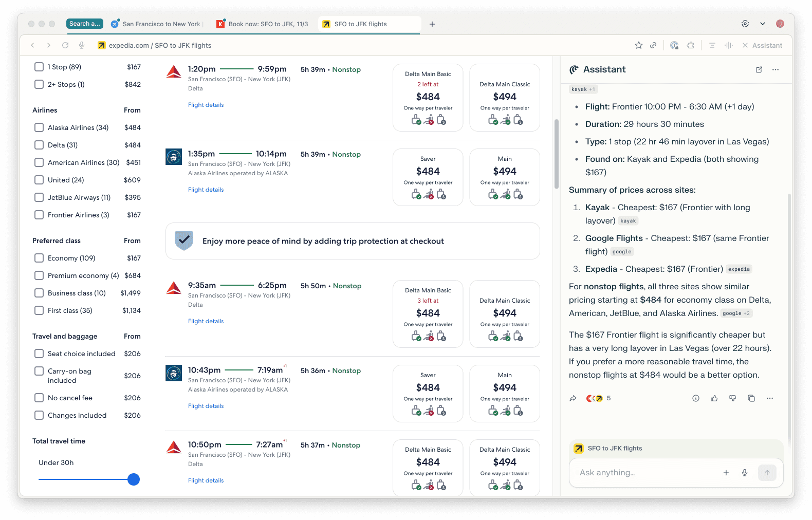Image resolution: width=812 pixels, height=520 pixels.
Task: Click the extensions puzzle icon in the toolbar
Action: [x=691, y=45]
